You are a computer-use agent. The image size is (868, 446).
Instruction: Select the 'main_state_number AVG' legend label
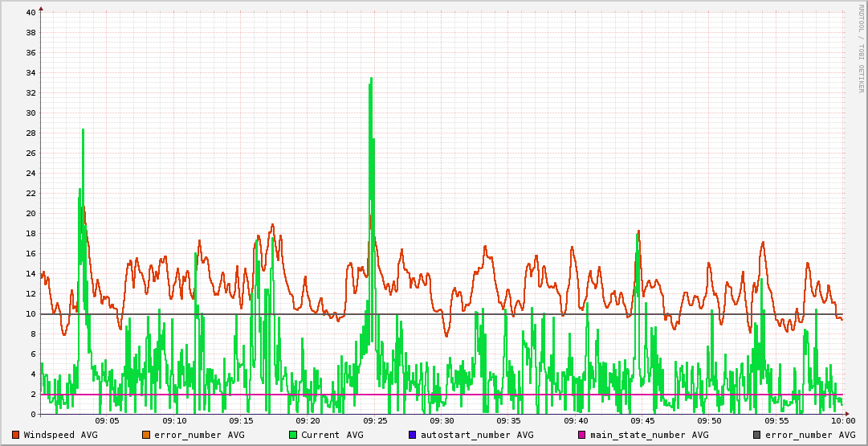tap(649, 435)
